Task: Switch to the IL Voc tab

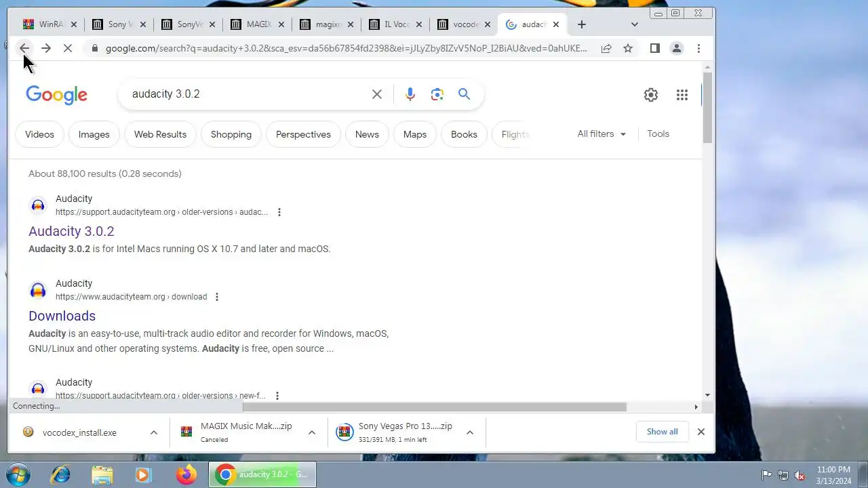Action: [396, 24]
